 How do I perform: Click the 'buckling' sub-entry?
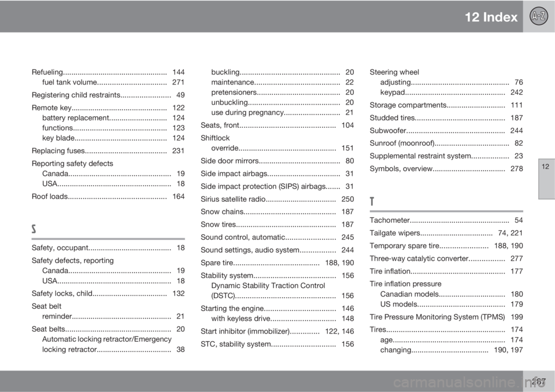pyautogui.click(x=283, y=72)
